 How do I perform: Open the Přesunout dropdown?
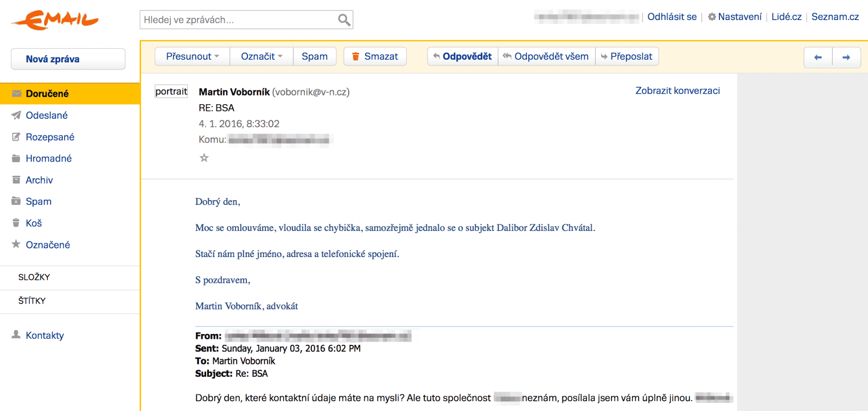(x=192, y=56)
